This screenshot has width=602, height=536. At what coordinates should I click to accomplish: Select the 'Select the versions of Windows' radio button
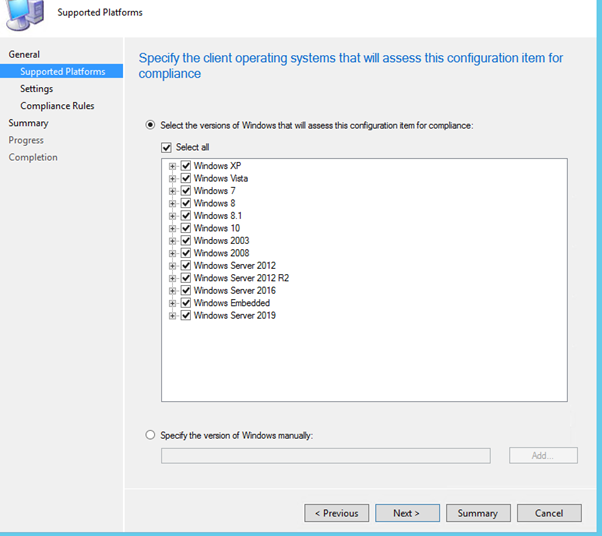(x=150, y=125)
